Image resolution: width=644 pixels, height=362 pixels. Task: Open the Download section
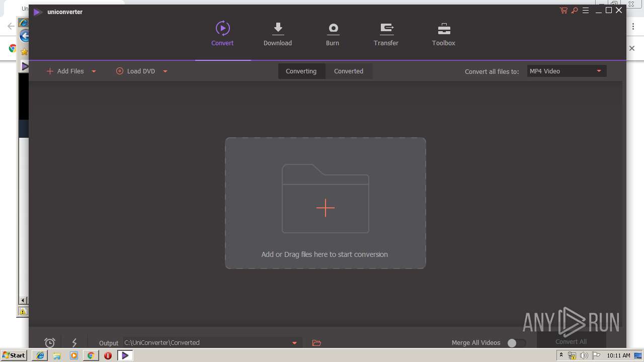[x=278, y=34]
